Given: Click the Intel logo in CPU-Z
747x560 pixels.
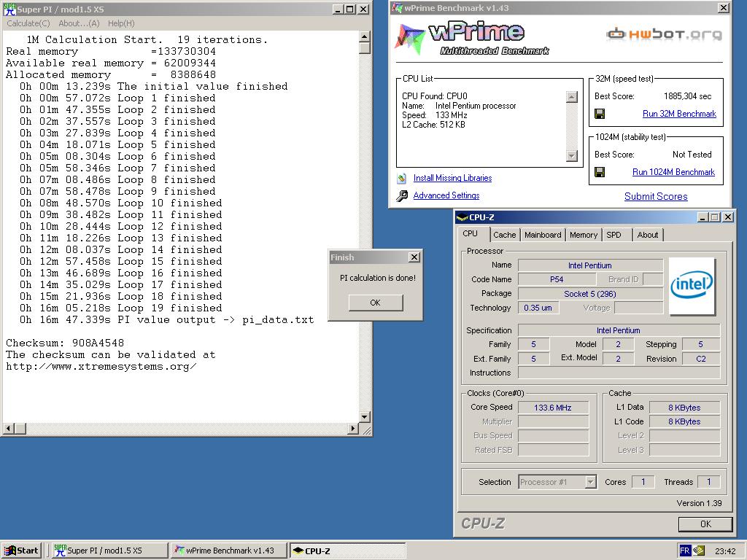Looking at the screenshot, I should pos(692,286).
